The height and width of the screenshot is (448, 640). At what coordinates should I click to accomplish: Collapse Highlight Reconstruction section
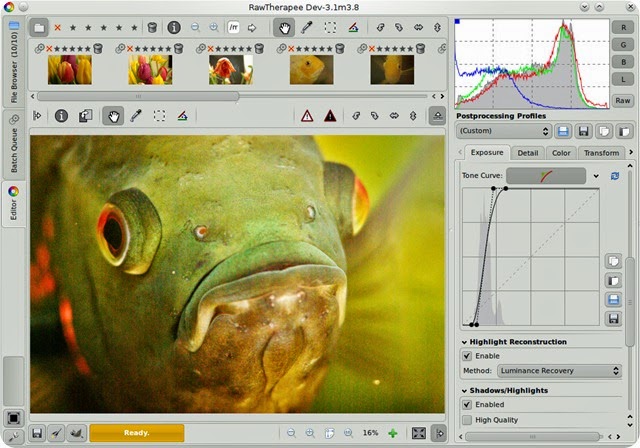tap(464, 342)
